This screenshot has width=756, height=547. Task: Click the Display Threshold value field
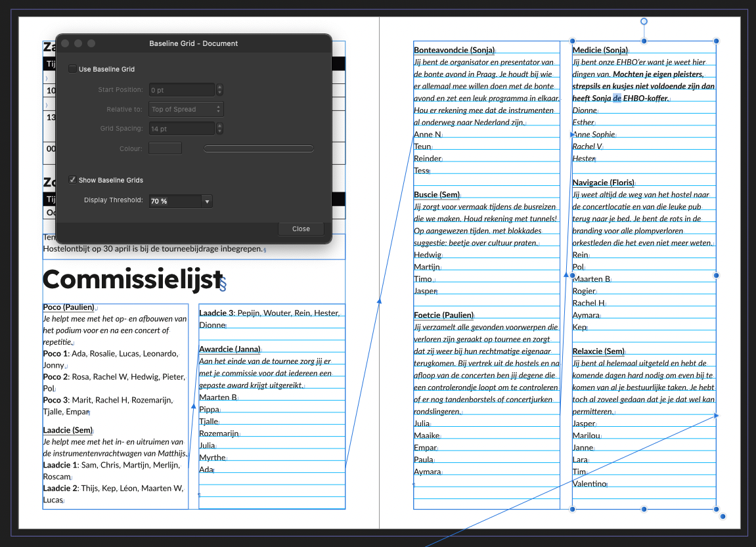175,201
